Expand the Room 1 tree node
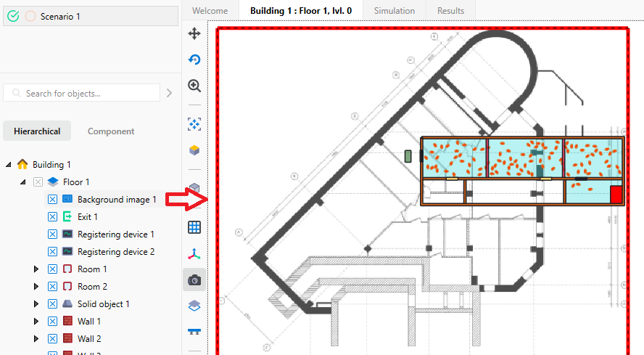644x355 pixels. coord(36,269)
